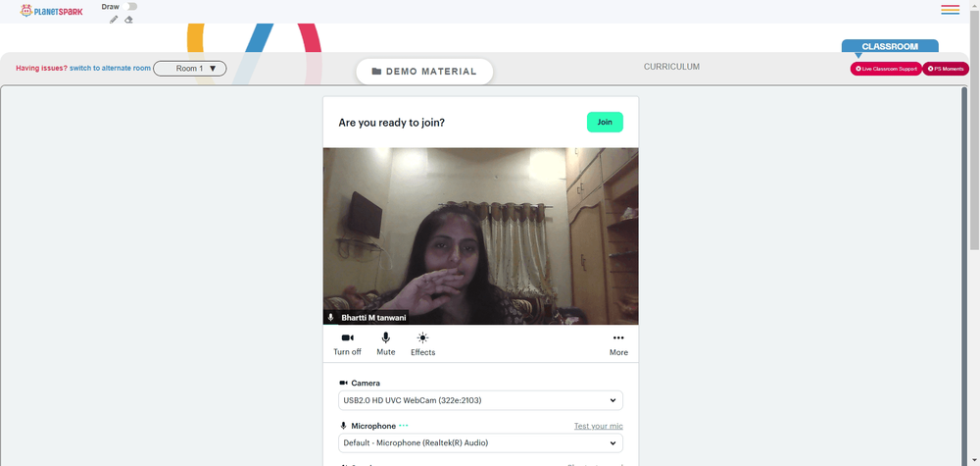Open the Demo Material tab
Screen dimensions: 980x466
(x=424, y=72)
